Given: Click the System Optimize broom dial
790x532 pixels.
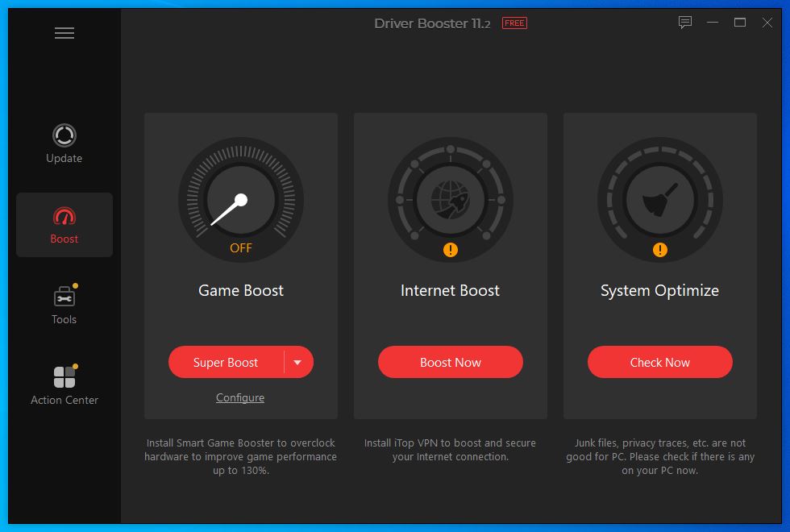Looking at the screenshot, I should [660, 200].
